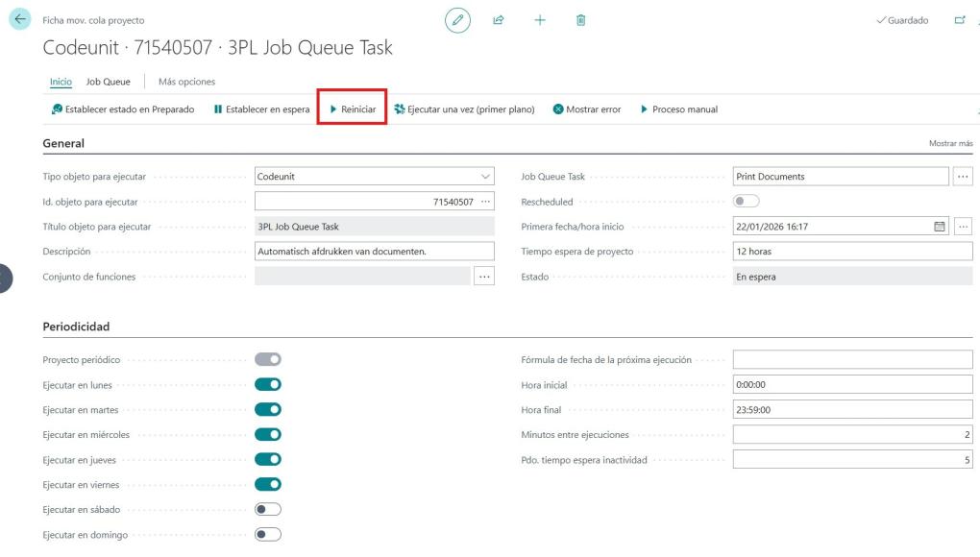The image size is (980, 557).
Task: Enable Ejecutar en domingo switch
Action: 267,535
